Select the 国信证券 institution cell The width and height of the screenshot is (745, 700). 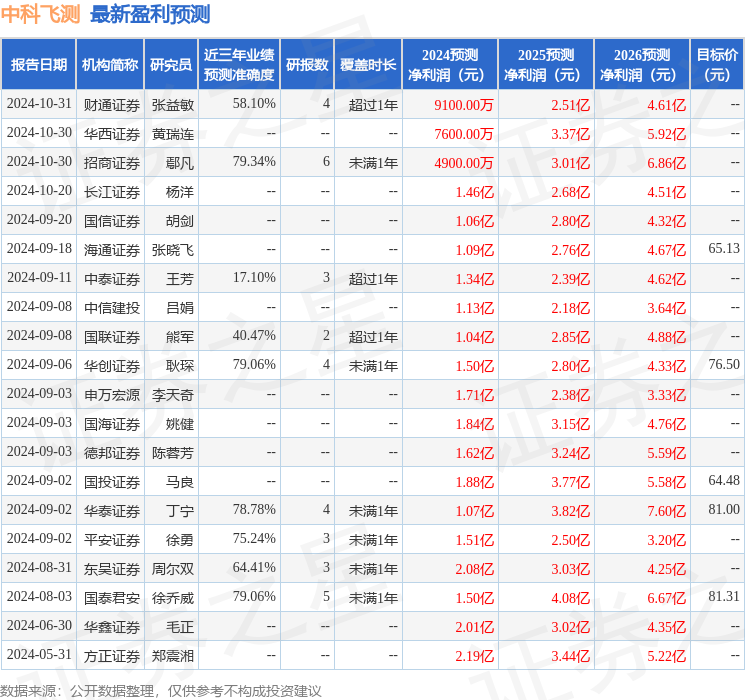pos(112,221)
